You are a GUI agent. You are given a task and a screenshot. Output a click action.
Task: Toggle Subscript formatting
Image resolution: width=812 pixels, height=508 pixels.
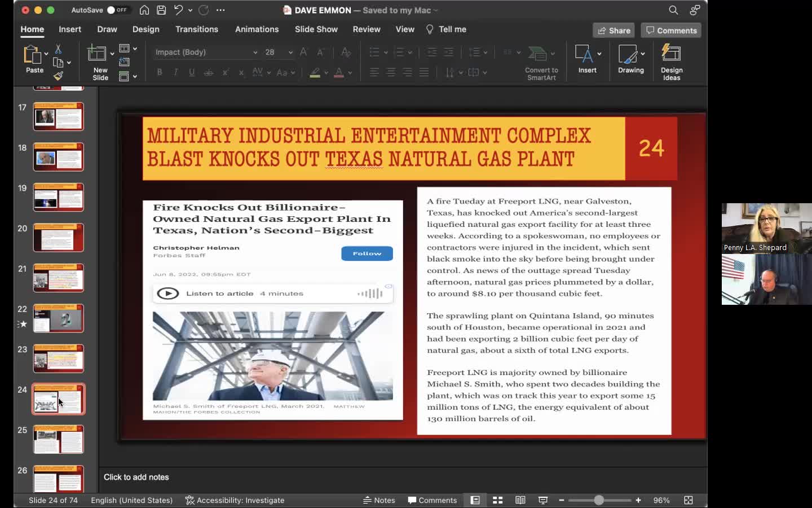(x=241, y=72)
